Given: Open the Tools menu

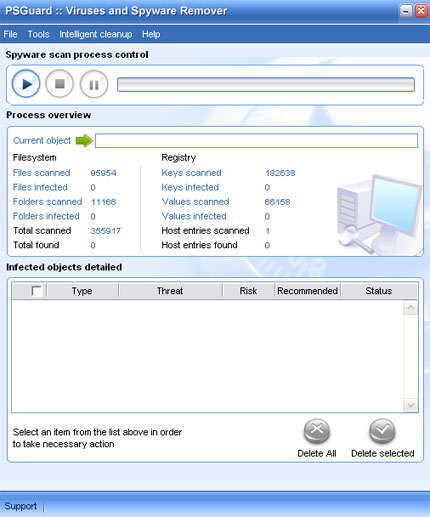Looking at the screenshot, I should 38,34.
